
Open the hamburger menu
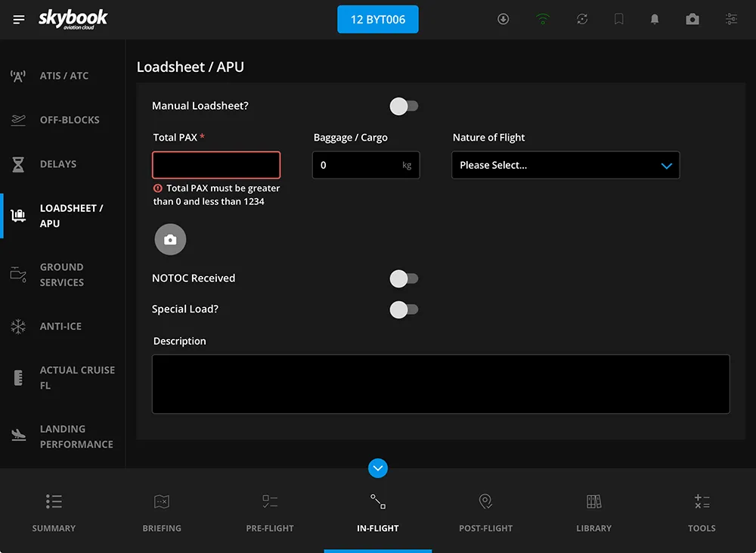click(x=19, y=20)
